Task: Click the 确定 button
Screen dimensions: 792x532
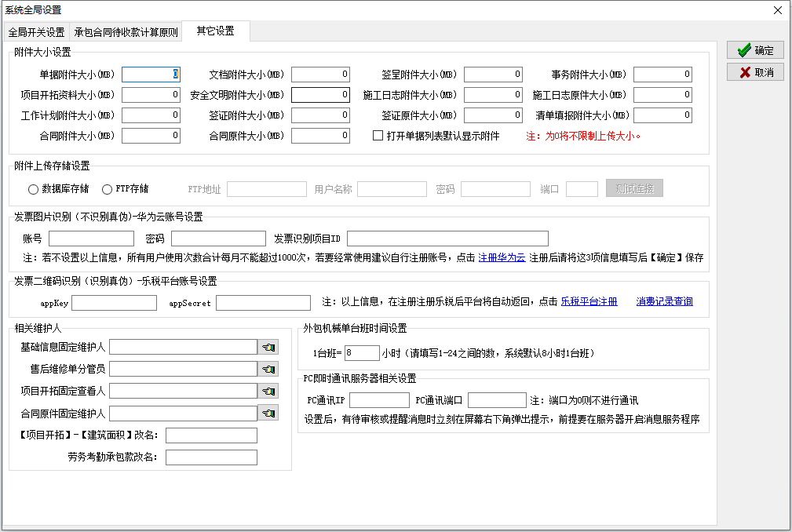Action: click(755, 50)
